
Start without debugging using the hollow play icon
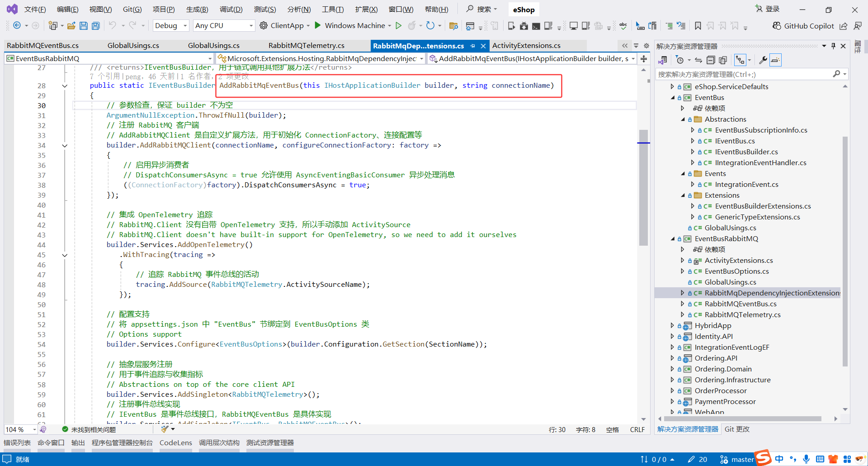tap(398, 26)
